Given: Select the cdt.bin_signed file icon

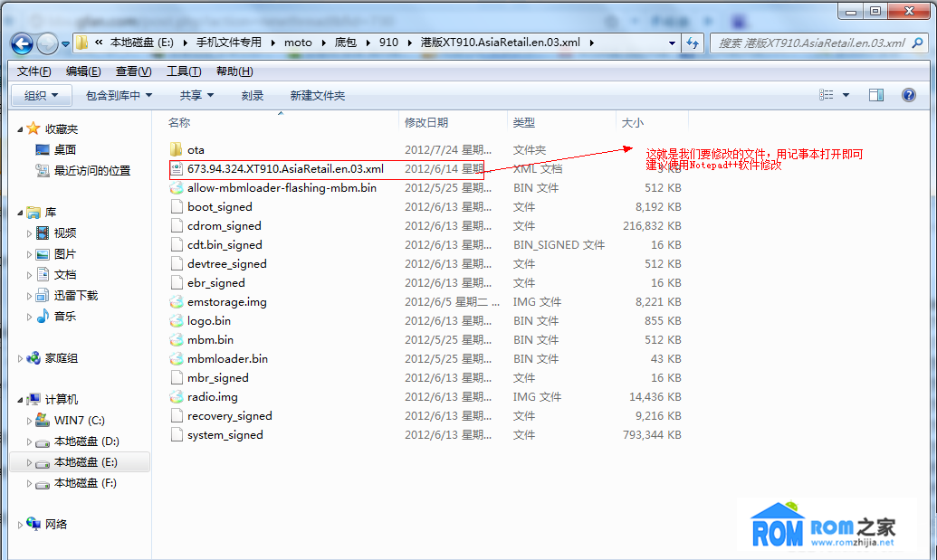Looking at the screenshot, I should [x=177, y=245].
